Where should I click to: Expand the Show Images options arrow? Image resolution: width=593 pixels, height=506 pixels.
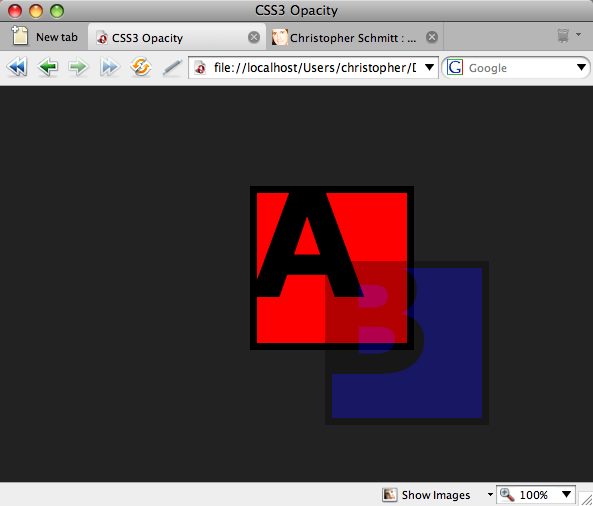point(490,495)
